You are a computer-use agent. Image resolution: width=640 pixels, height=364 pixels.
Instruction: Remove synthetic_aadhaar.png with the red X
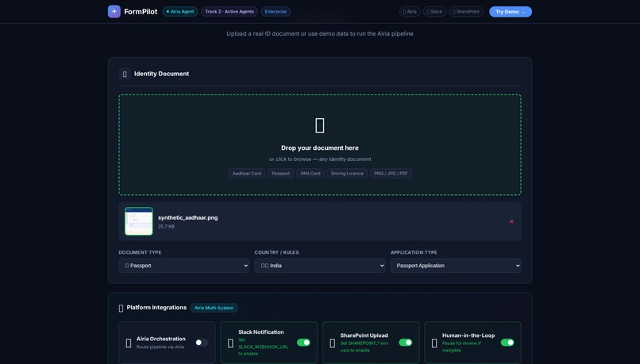tap(511, 221)
